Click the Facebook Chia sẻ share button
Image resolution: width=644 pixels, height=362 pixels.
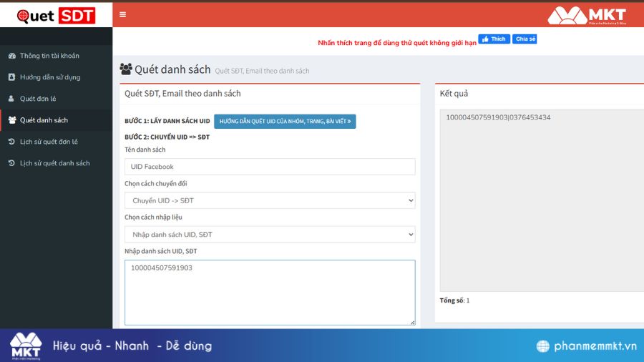tap(525, 39)
